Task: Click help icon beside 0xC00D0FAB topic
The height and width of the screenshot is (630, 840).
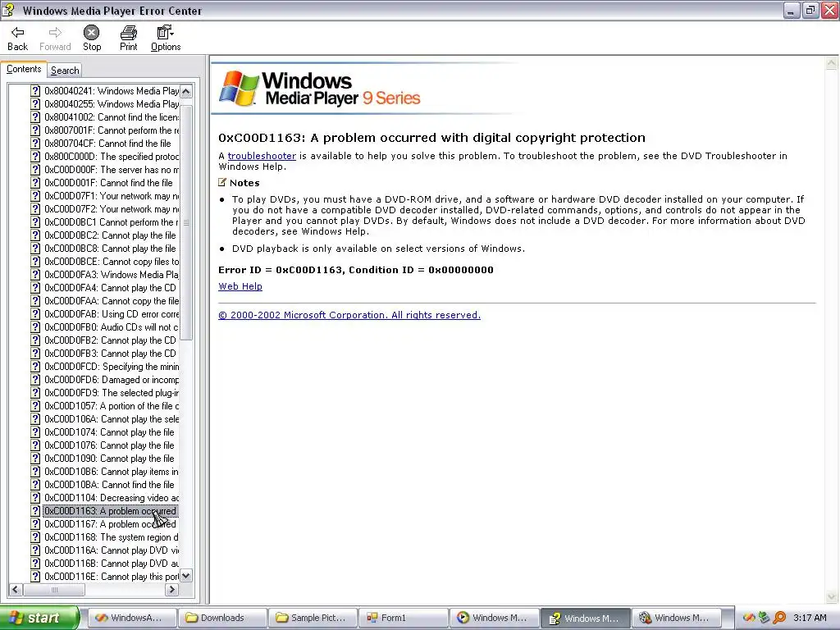Action: (x=35, y=314)
